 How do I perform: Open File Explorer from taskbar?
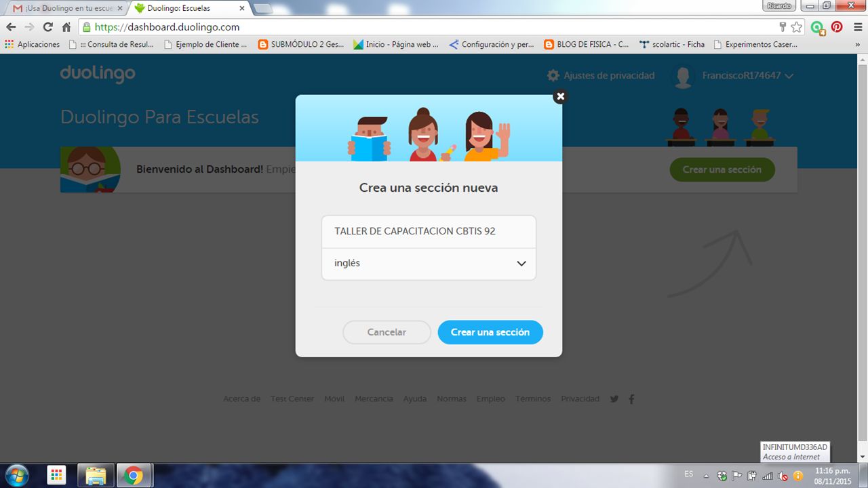point(96,476)
